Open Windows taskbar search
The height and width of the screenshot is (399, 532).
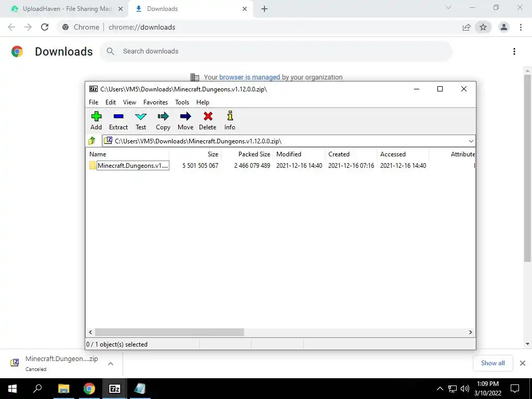coord(37,389)
